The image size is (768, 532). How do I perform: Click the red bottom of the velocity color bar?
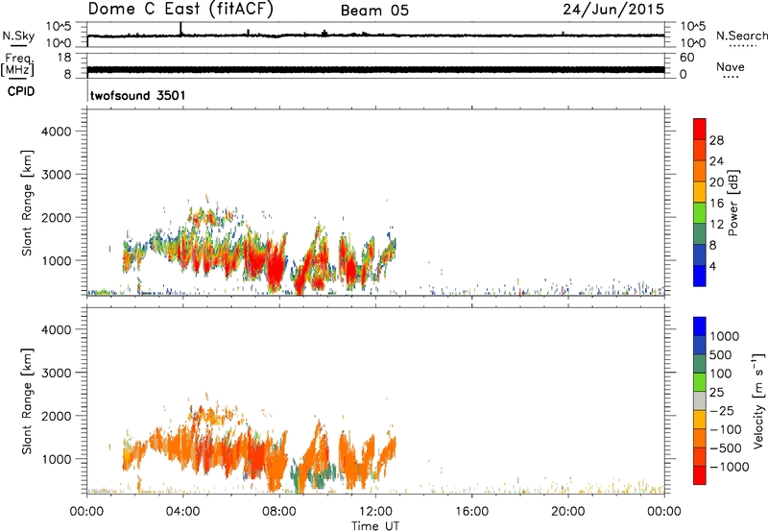pos(700,475)
